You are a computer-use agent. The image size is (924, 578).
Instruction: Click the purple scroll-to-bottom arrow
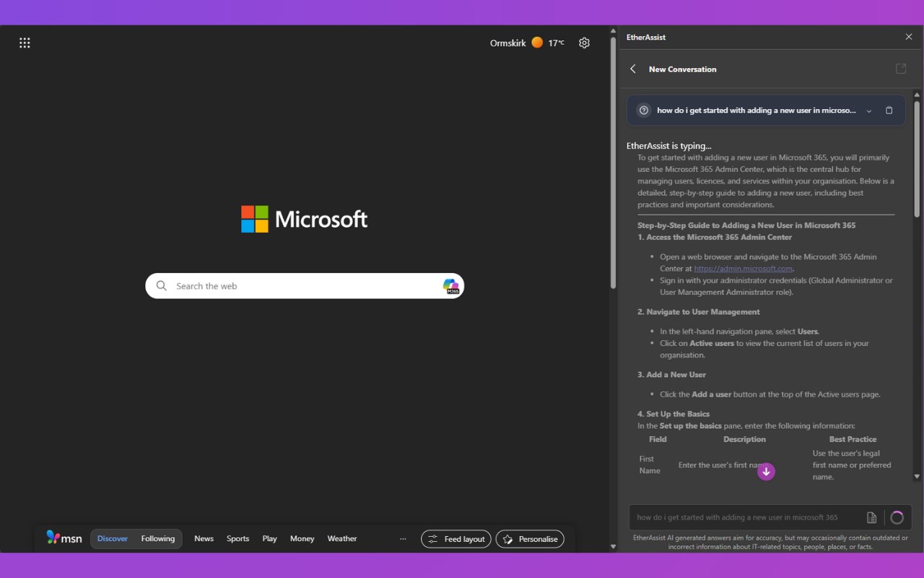[766, 472]
